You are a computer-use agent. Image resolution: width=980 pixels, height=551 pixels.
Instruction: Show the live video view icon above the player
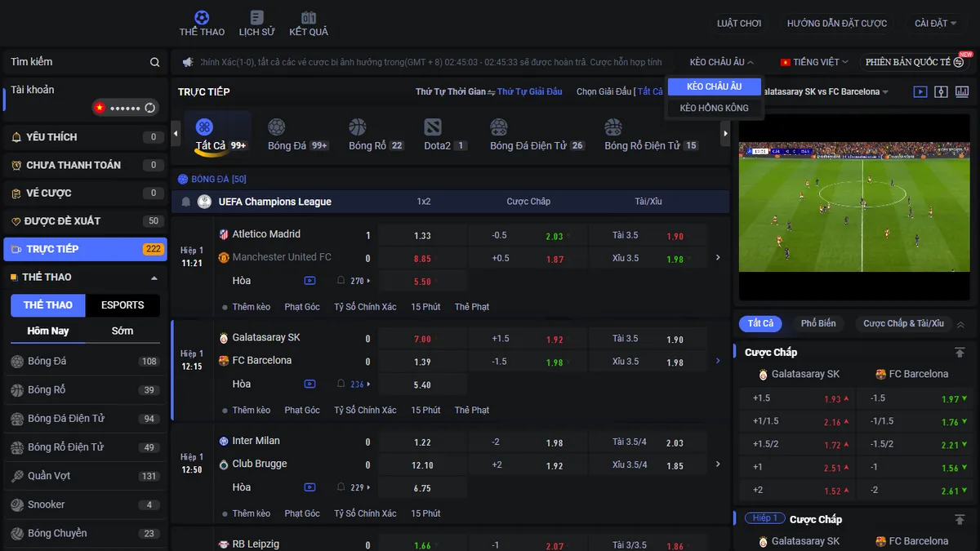[x=920, y=91]
